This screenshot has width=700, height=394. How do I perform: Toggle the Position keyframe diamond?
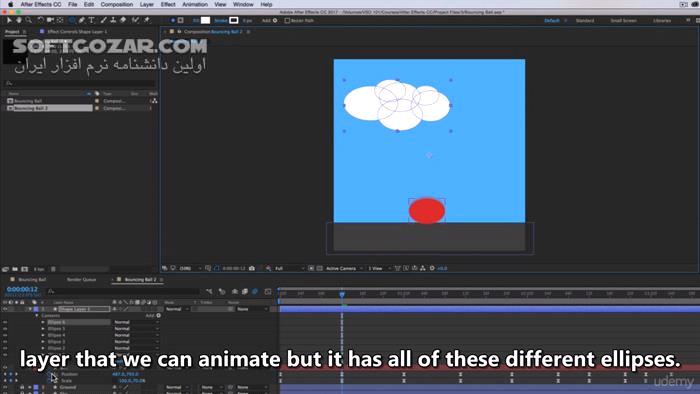11,374
